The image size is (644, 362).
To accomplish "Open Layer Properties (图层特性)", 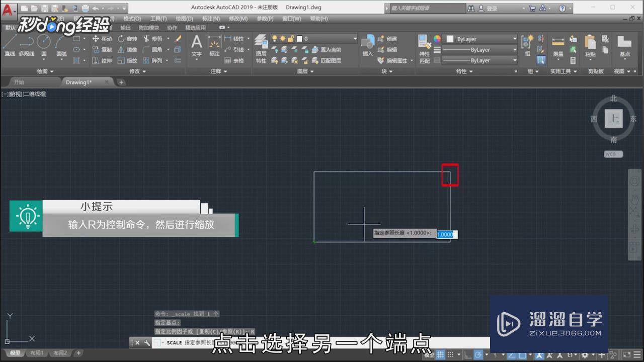I will coord(261,49).
